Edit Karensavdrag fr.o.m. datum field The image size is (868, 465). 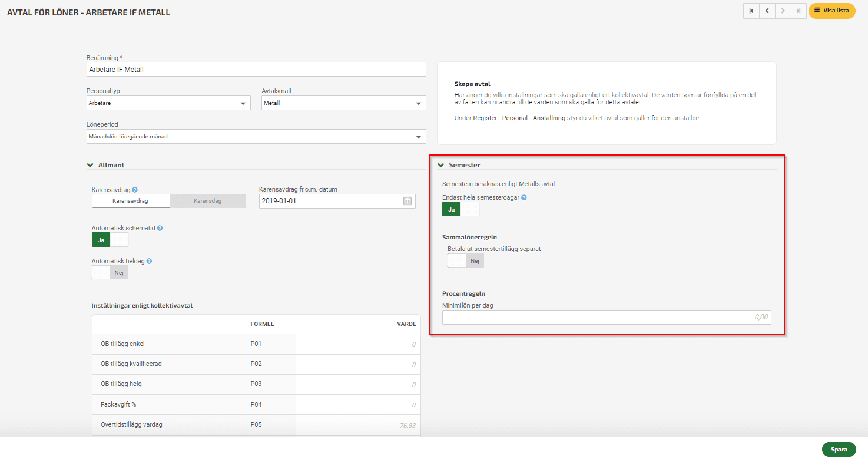coord(337,201)
